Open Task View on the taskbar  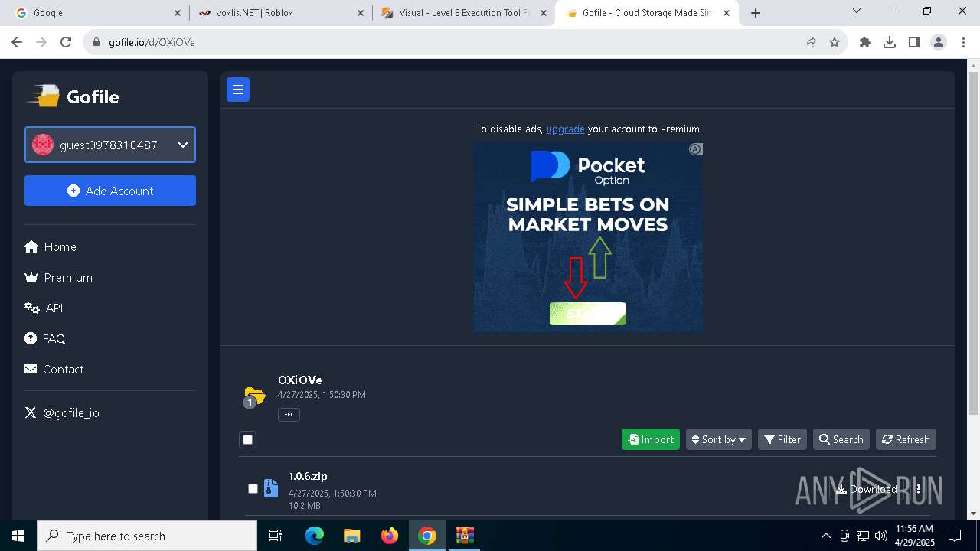pos(276,536)
